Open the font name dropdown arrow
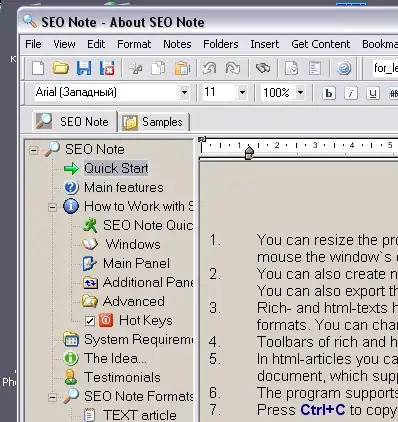 coord(184,92)
